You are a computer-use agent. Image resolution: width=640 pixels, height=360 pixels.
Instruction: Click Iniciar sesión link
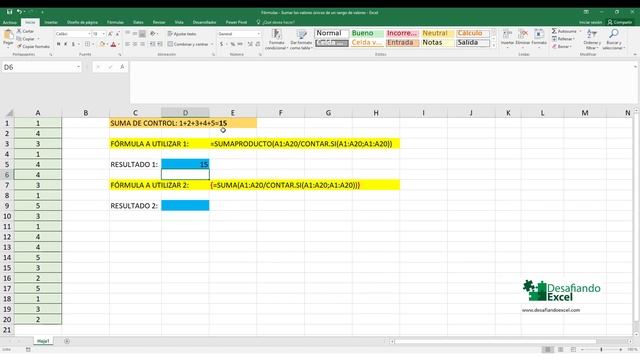[x=590, y=22]
